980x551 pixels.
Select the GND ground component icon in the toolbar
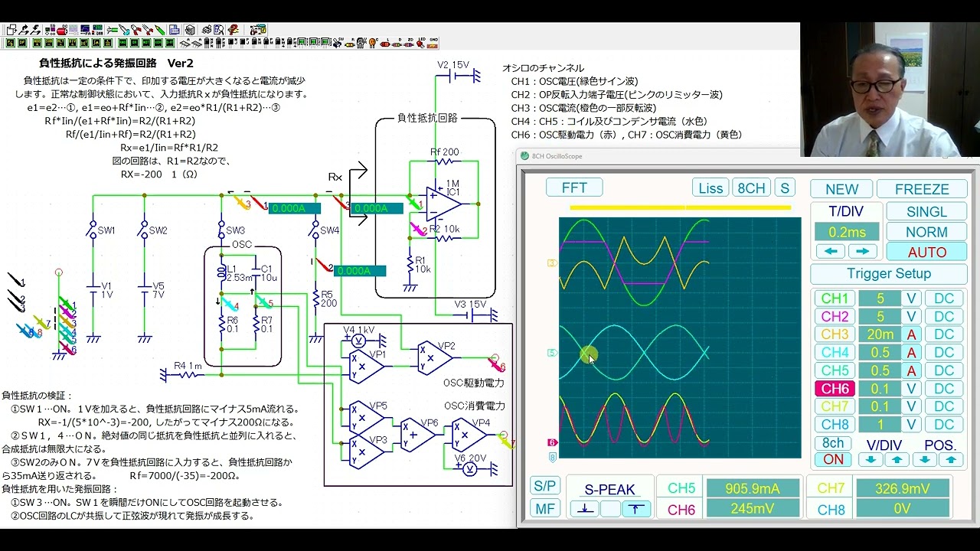click(433, 43)
